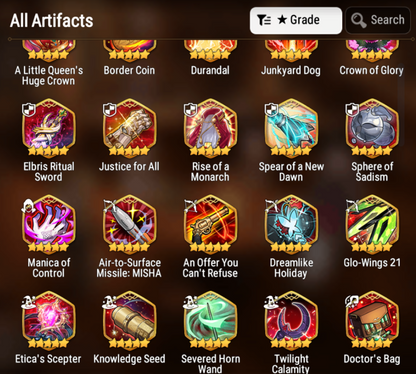
Task: Open the Grade sort filter dropdown
Action: pyautogui.click(x=296, y=20)
